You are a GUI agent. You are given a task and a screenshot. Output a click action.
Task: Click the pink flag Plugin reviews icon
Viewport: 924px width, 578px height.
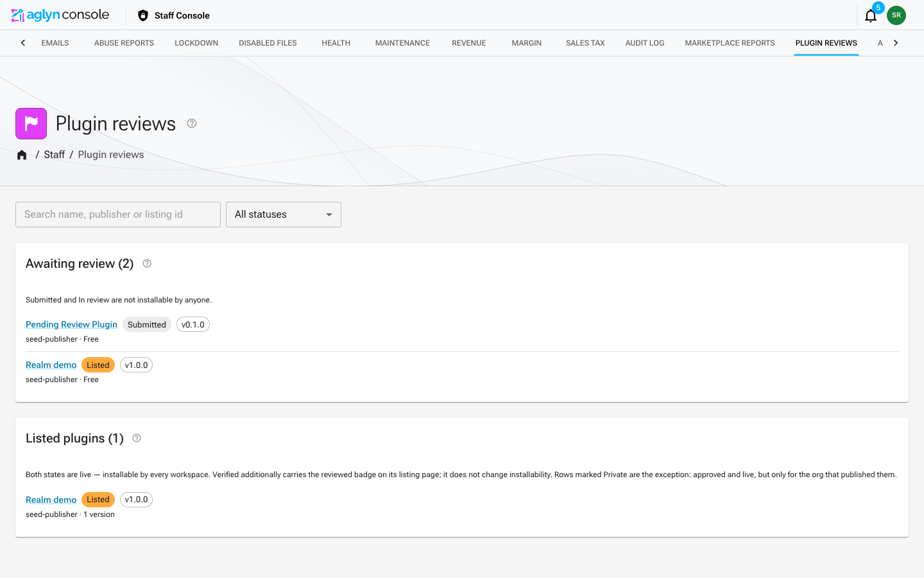pyautogui.click(x=31, y=123)
